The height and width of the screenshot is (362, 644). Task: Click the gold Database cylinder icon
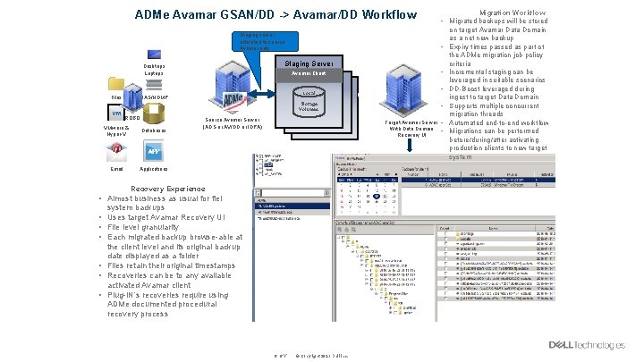point(154,114)
